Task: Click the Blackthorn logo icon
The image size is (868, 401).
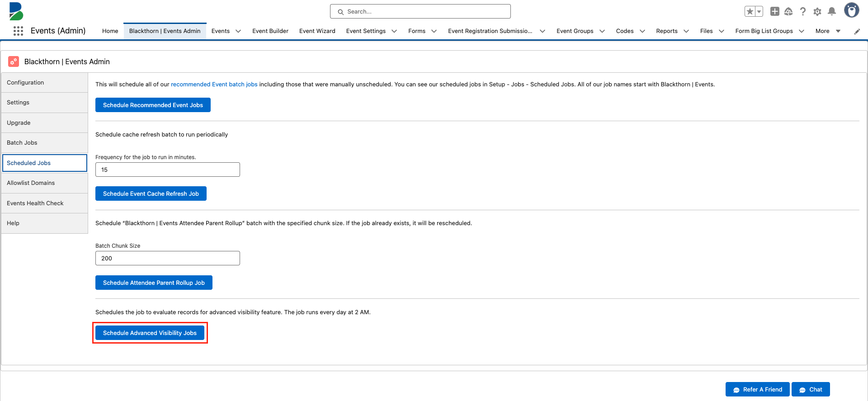Action: (16, 11)
